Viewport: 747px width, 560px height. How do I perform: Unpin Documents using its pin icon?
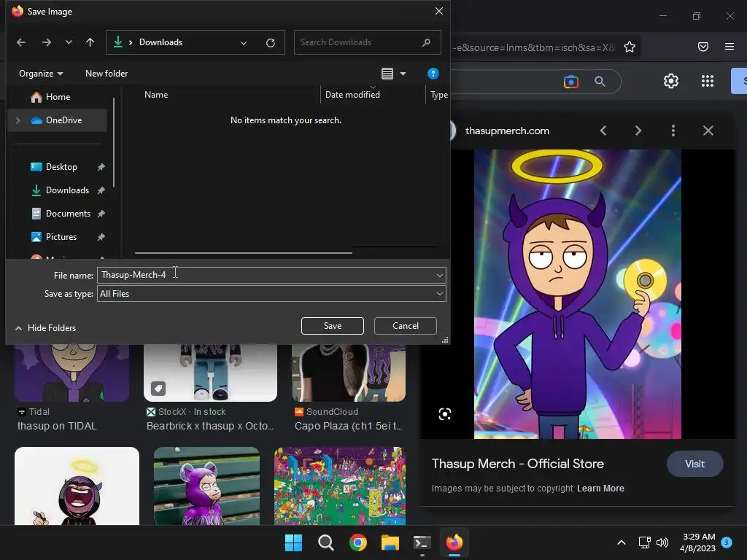click(x=101, y=214)
